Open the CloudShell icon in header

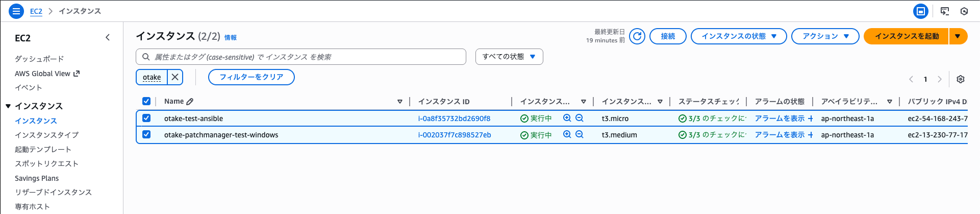[945, 11]
